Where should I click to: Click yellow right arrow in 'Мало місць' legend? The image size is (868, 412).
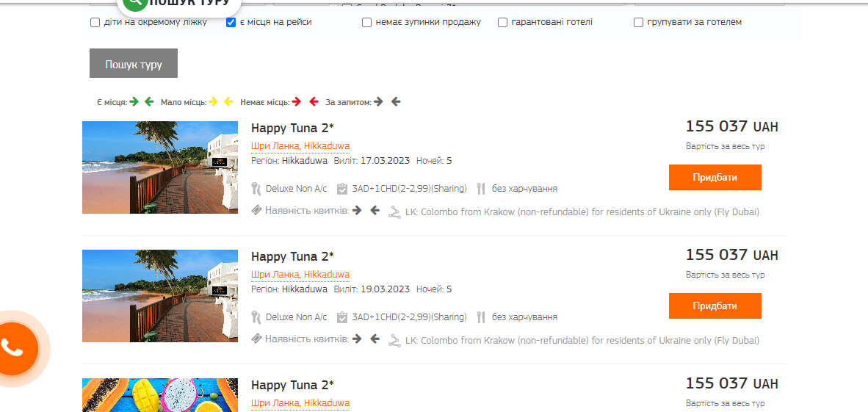[213, 102]
